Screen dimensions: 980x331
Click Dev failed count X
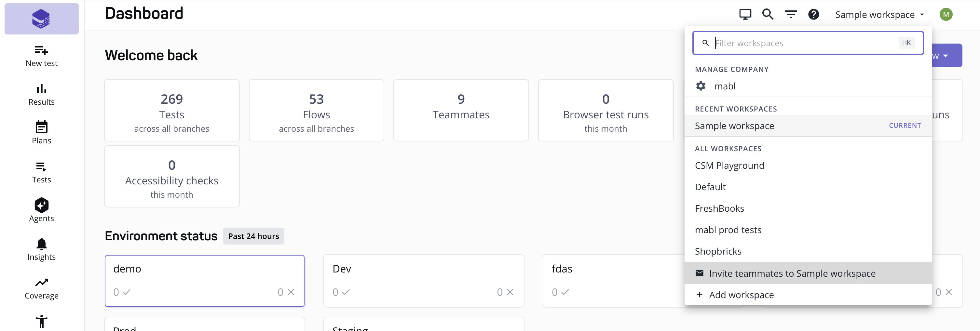pyautogui.click(x=505, y=292)
